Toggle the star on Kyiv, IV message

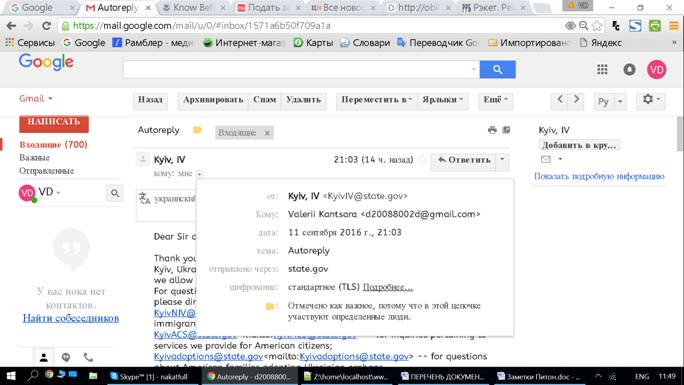click(422, 160)
